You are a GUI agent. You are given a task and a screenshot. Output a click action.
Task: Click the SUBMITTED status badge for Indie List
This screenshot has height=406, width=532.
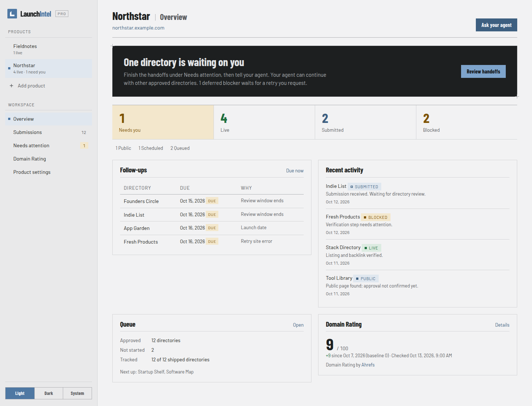click(x=365, y=187)
